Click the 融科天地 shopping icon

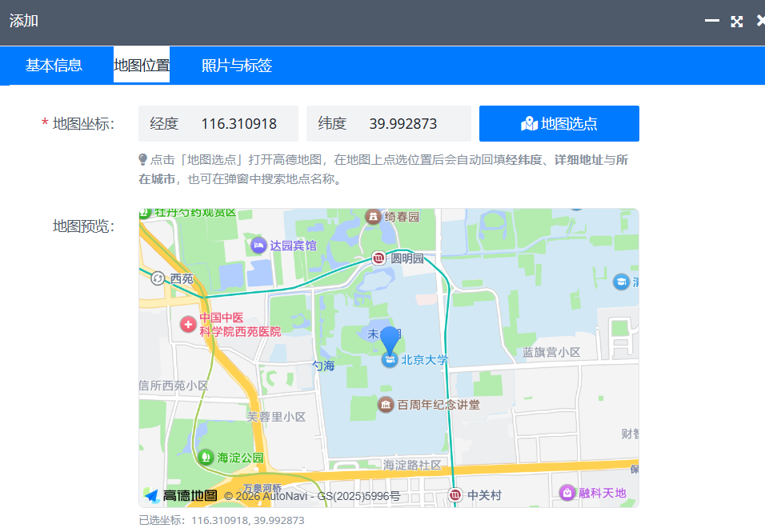tap(567, 493)
